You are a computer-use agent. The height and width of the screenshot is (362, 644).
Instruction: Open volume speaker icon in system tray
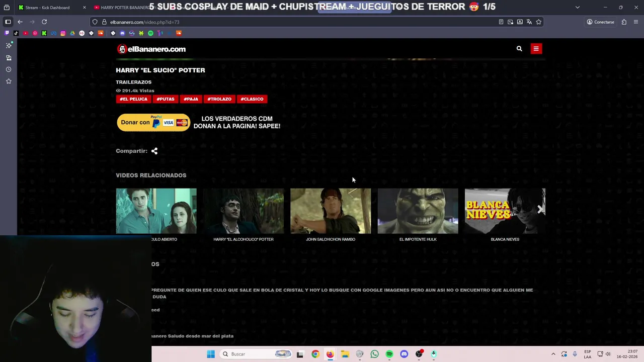click(608, 354)
